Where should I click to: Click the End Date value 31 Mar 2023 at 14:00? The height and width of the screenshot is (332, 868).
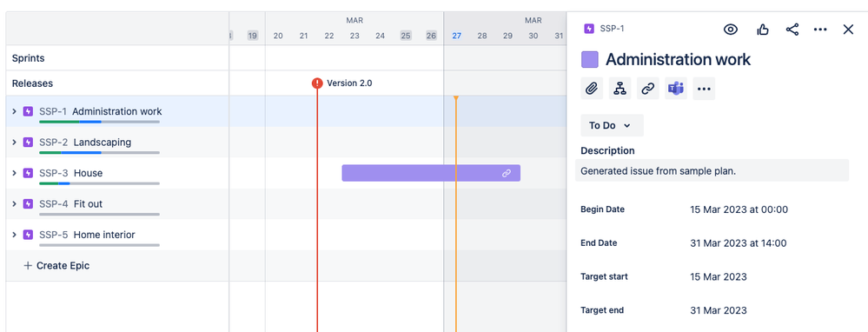tap(739, 242)
